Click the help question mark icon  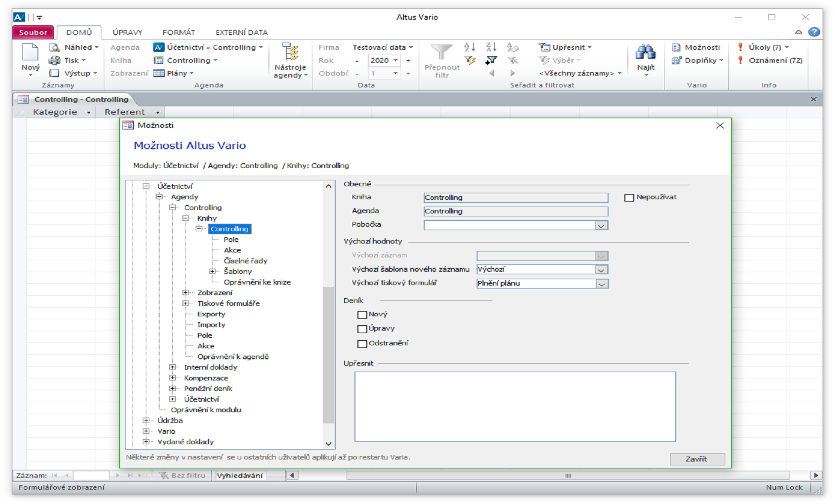814,32
